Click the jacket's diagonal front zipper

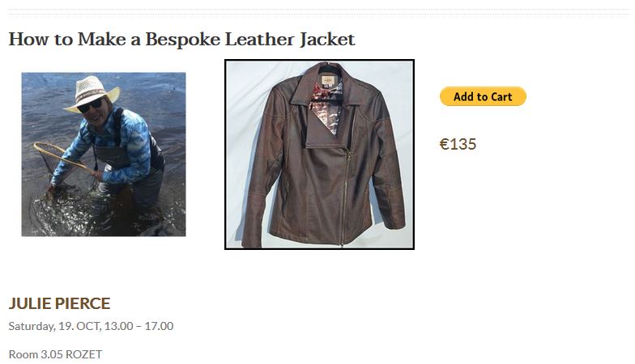coord(345,194)
